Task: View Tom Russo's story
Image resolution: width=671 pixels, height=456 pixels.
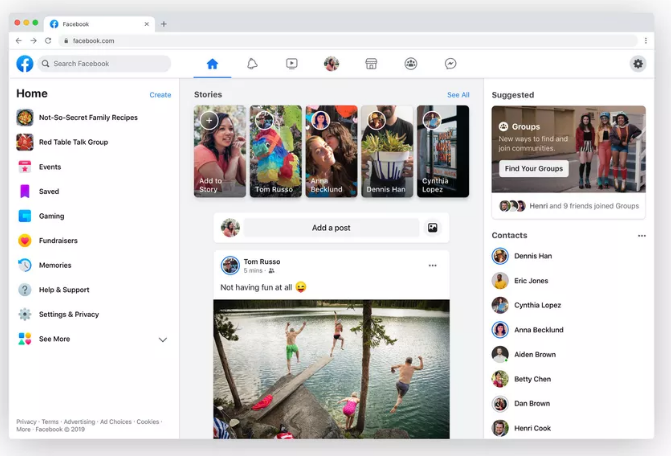Action: coord(276,151)
